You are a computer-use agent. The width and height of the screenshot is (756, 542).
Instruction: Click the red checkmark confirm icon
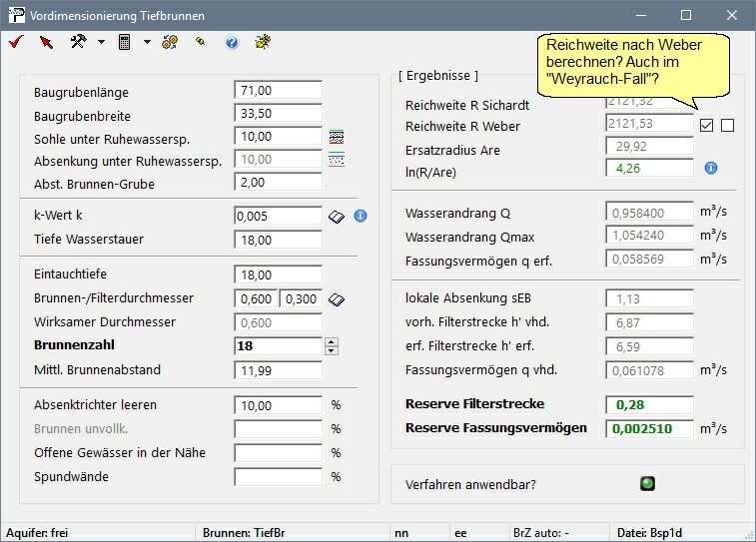pyautogui.click(x=16, y=42)
